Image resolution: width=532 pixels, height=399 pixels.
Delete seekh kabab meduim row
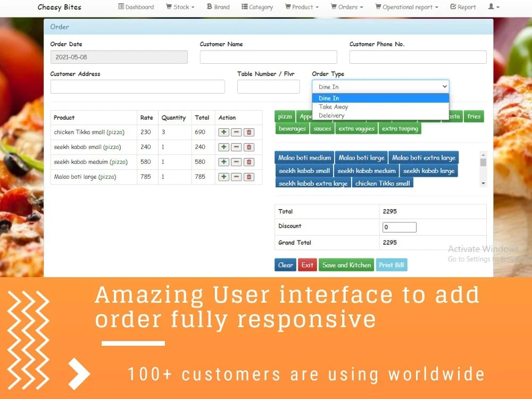(x=248, y=162)
